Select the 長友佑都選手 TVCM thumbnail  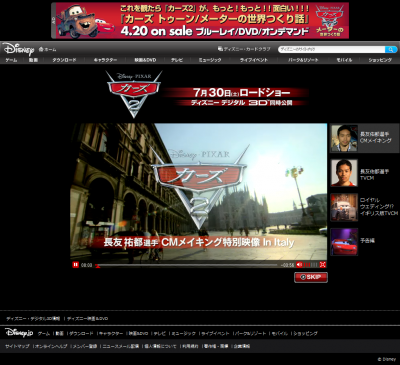point(344,173)
